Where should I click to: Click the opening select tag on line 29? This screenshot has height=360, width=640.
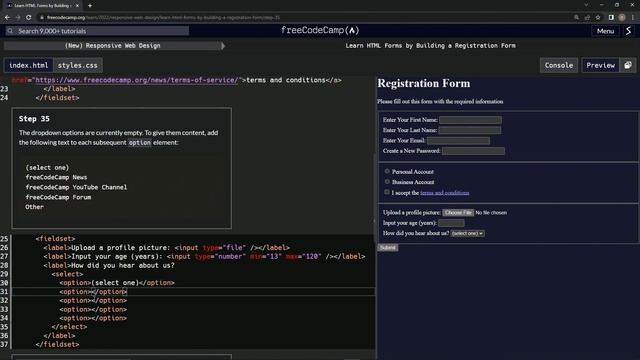point(67,274)
